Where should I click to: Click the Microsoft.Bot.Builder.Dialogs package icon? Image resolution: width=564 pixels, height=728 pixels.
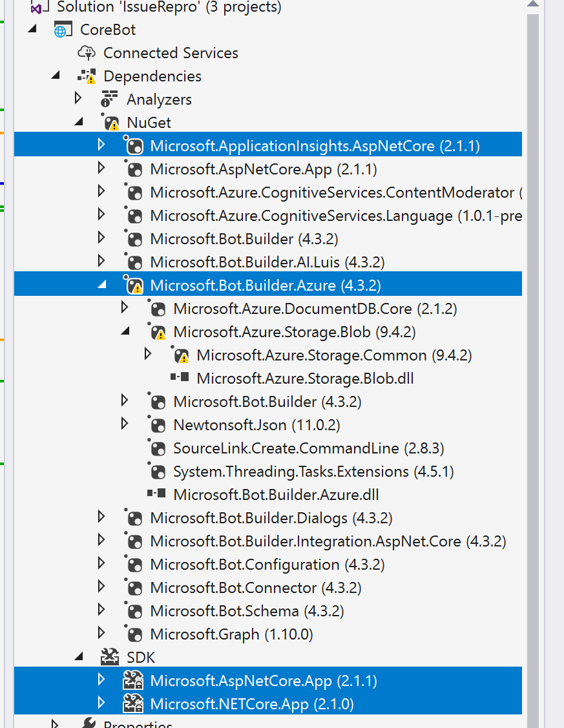[x=134, y=517]
